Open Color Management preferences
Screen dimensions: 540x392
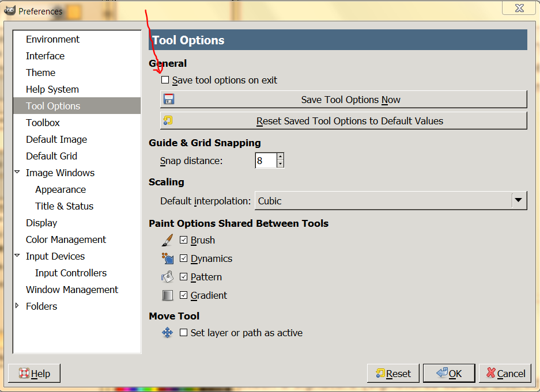click(66, 239)
